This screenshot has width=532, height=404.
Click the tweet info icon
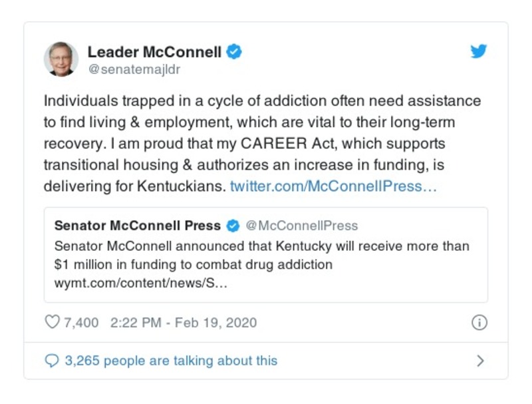point(479,323)
